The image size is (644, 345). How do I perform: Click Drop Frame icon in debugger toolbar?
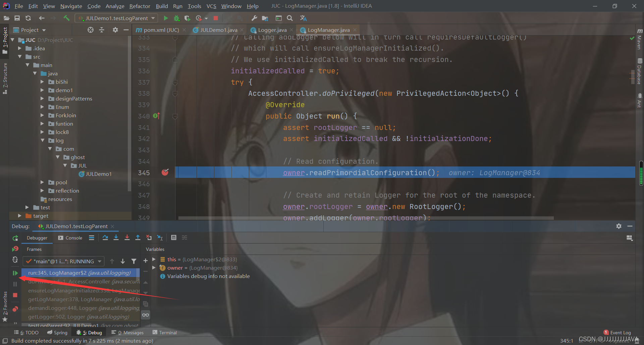(x=149, y=237)
